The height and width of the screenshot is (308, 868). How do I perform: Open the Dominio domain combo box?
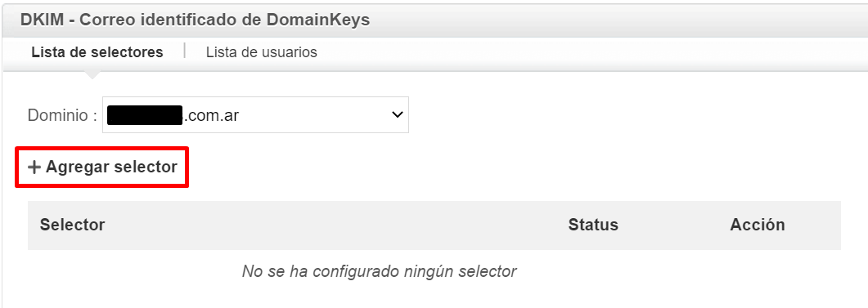(255, 115)
